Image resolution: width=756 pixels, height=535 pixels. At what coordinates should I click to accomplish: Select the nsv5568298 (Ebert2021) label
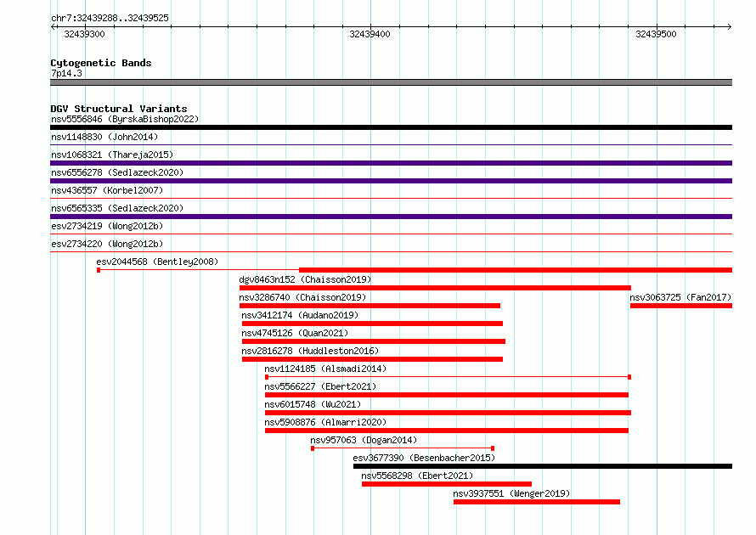[417, 476]
